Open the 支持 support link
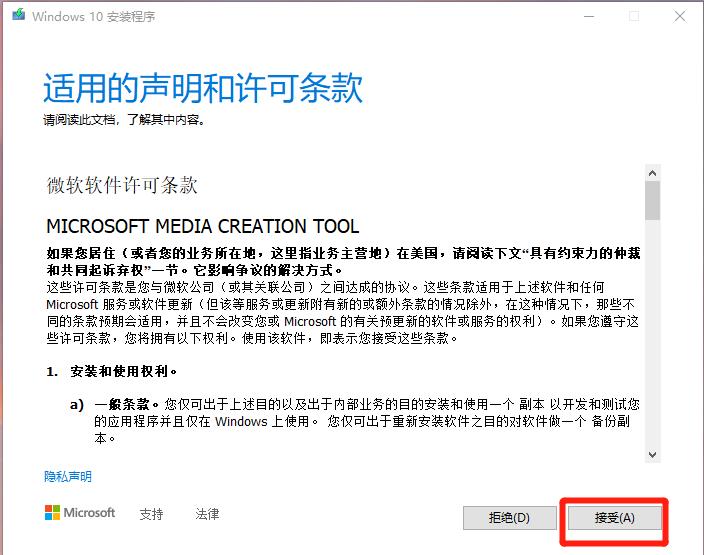Image resolution: width=704 pixels, height=555 pixels. [151, 514]
